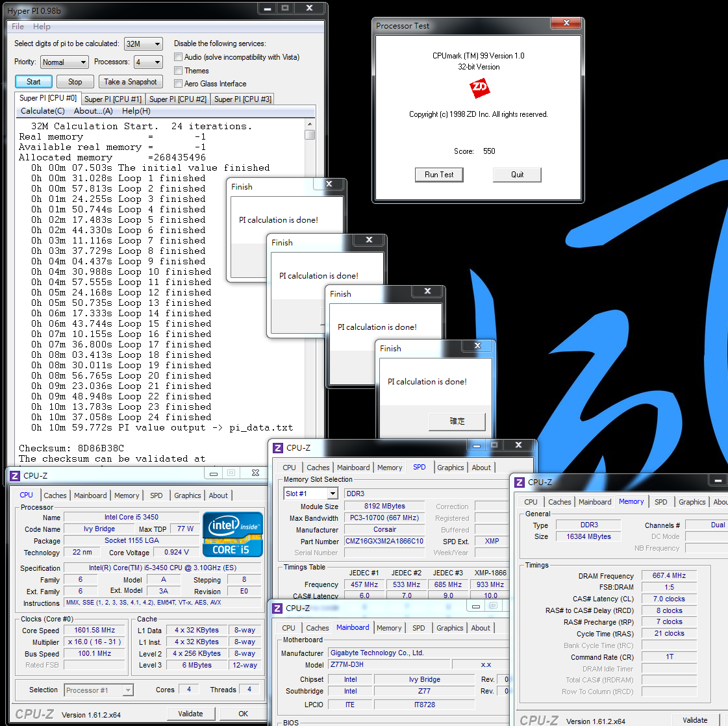Click the CPU-Z icon in the Intel Core i5 CPU window title

[x=15, y=476]
